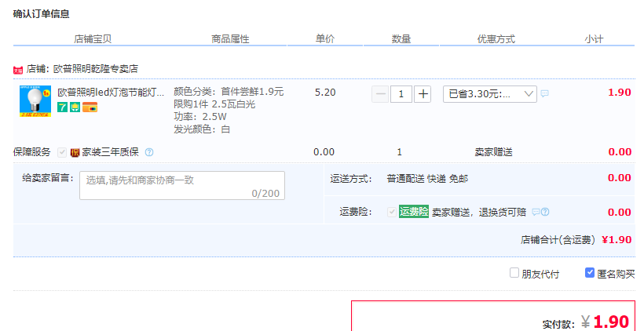Click the chat bubble icon beside discount dropdown
Viewport: 644px width, 331px height.
(544, 93)
